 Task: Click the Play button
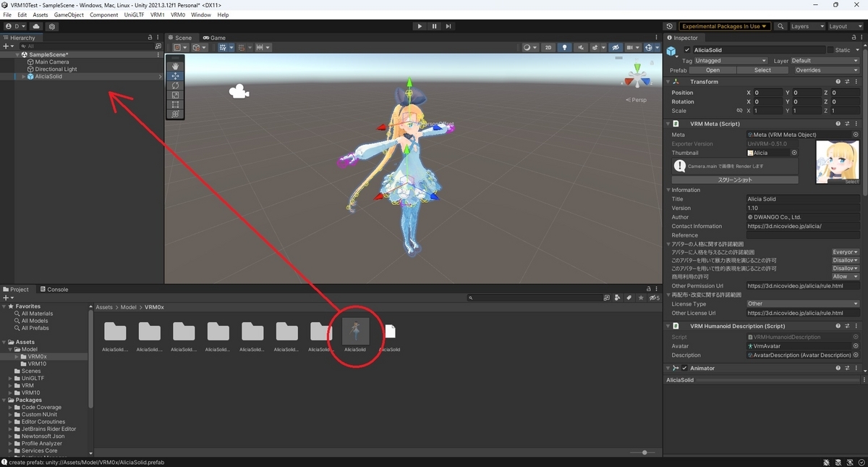(x=420, y=26)
